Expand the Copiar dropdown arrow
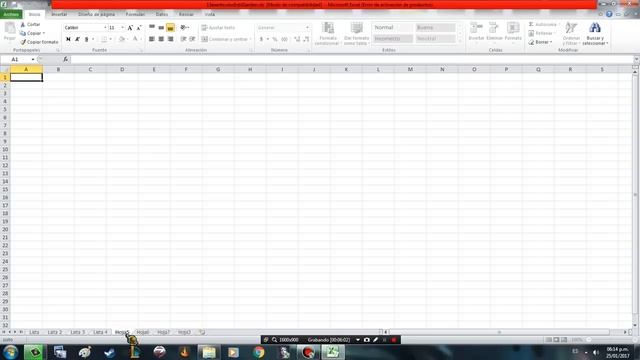Viewport: 640px width, 360px height. pyautogui.click(x=44, y=33)
